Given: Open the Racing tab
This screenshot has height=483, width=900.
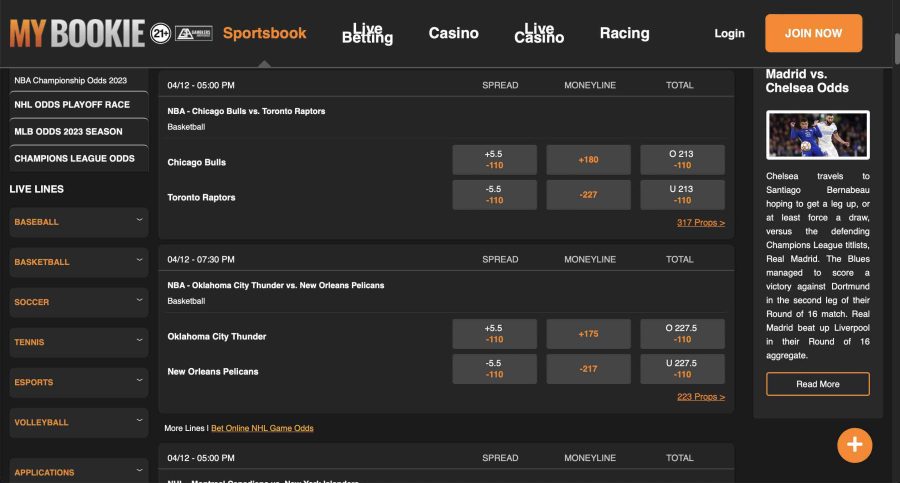Looking at the screenshot, I should 624,33.
